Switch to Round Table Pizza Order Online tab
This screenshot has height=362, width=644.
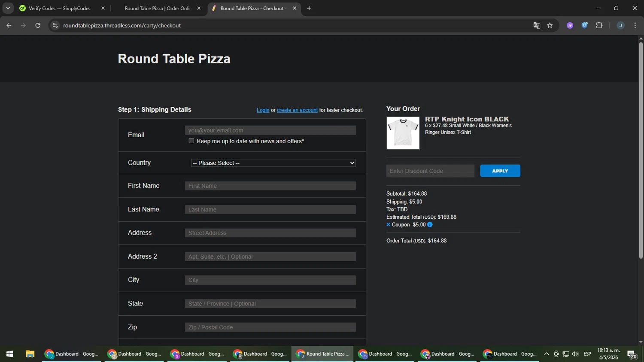(158, 8)
